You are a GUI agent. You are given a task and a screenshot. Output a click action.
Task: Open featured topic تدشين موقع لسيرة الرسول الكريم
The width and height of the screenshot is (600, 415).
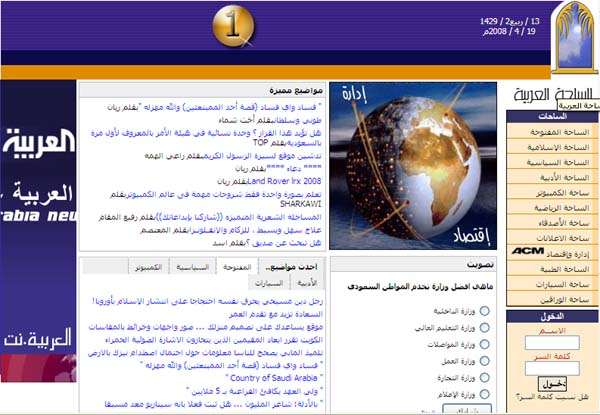(264, 156)
